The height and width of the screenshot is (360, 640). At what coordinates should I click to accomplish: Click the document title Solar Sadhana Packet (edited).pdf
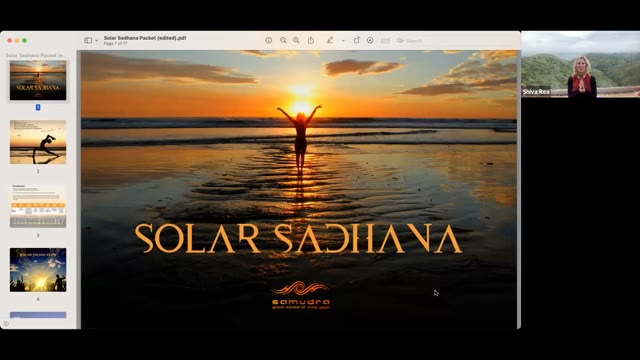point(145,38)
